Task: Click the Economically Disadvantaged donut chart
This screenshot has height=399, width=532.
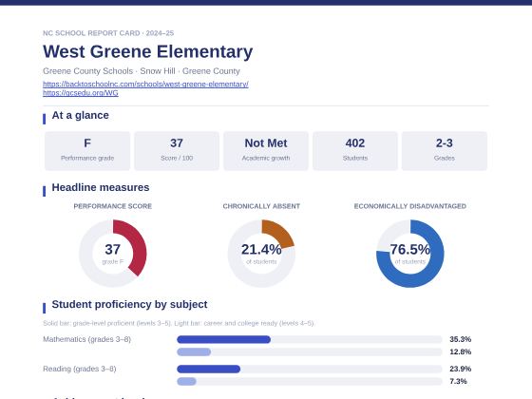Action: point(409,254)
